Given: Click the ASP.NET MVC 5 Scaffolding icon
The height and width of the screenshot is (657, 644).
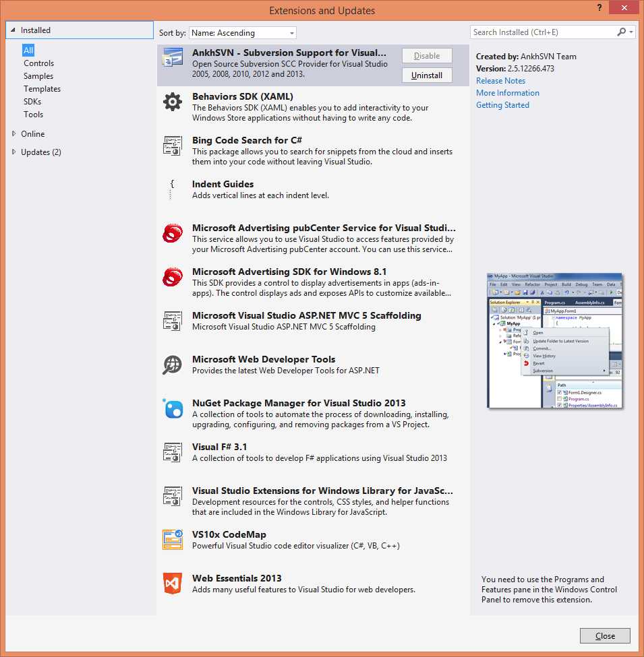Looking at the screenshot, I should pyautogui.click(x=173, y=321).
